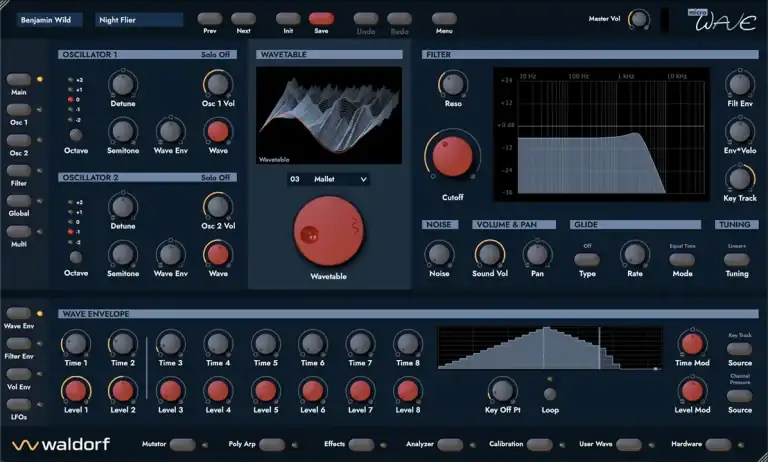Click the Filt Env knob

[x=740, y=84]
